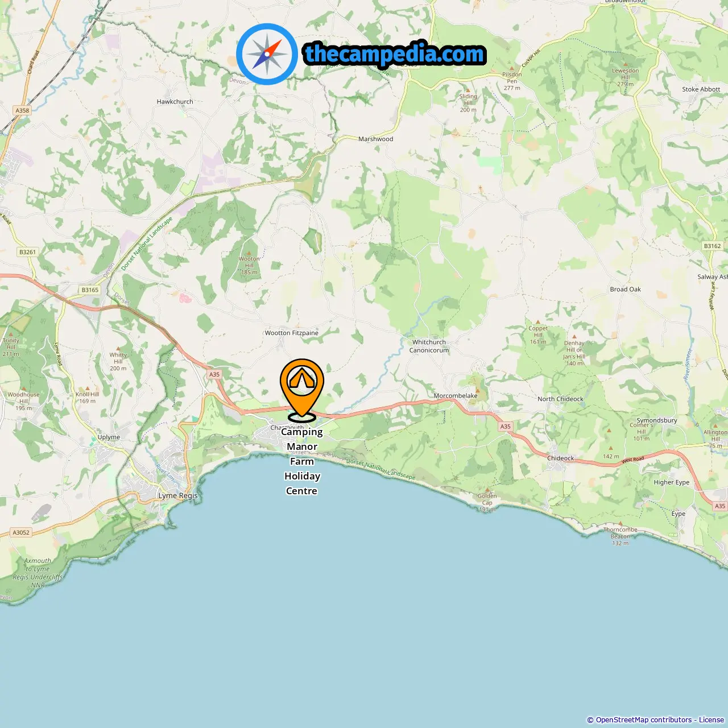Click the orange camping tent map pin
Viewport: 728px width, 728px height.
pos(302,390)
